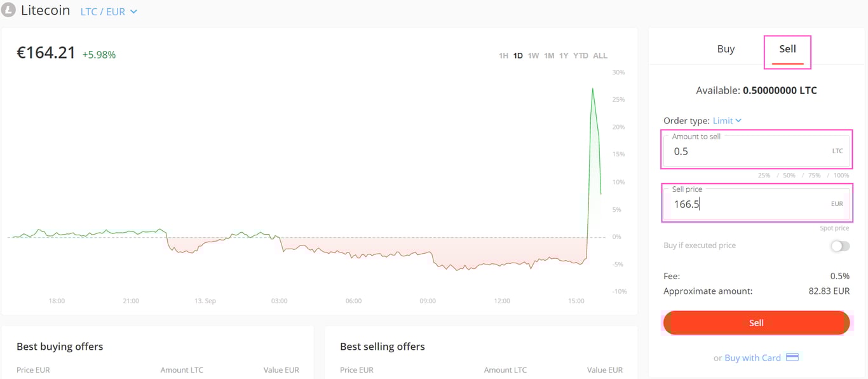Click the credit card icon
The height and width of the screenshot is (379, 868).
(792, 357)
